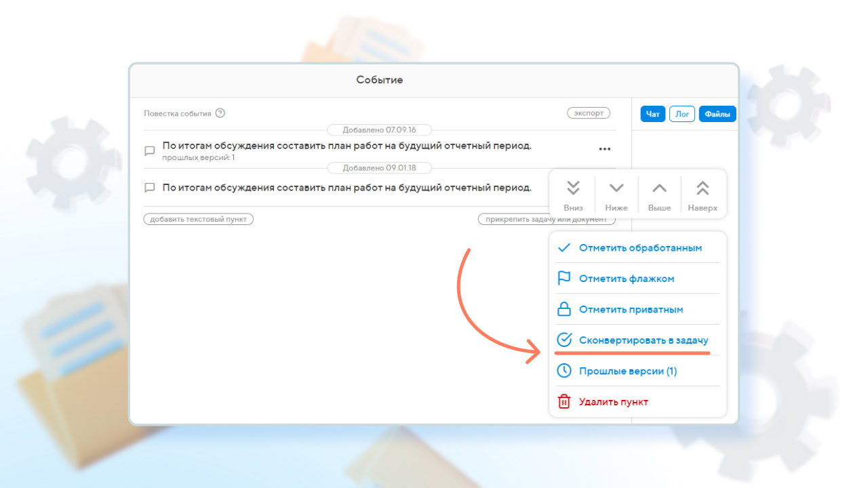The height and width of the screenshot is (488, 868).
Task: Open the three-dots menu on first agenda item
Action: [x=604, y=149]
